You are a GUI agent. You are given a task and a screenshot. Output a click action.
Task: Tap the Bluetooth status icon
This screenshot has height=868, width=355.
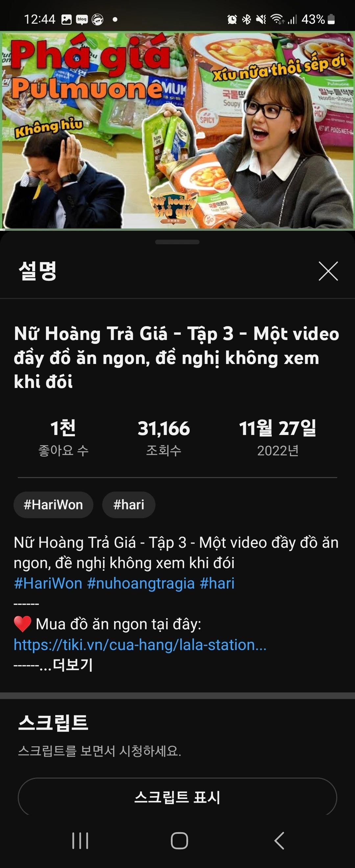(x=247, y=19)
